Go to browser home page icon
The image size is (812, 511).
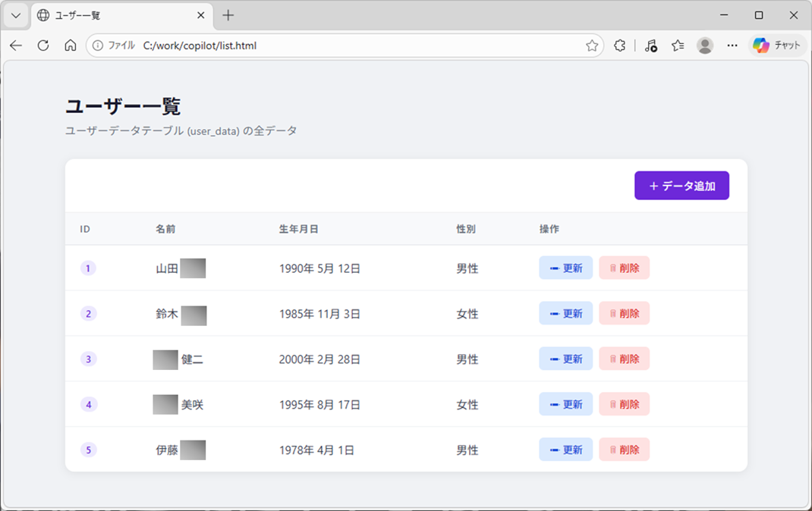click(x=70, y=45)
